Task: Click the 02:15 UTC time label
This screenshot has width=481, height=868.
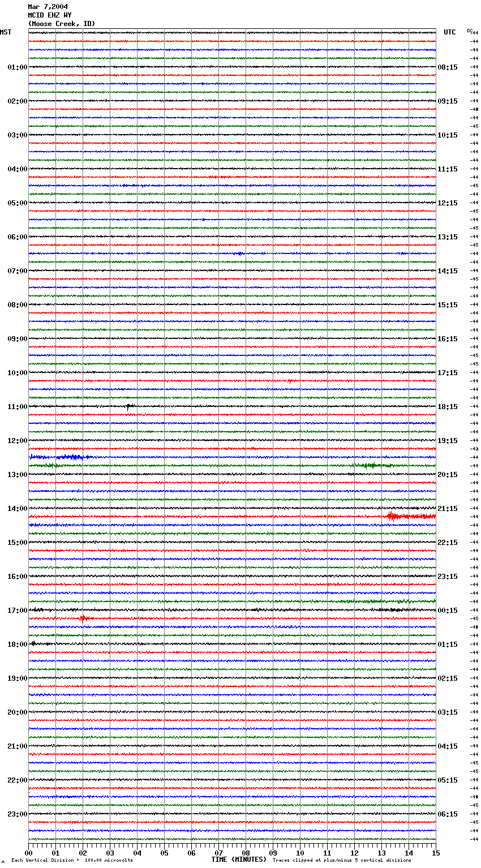Action: (448, 678)
